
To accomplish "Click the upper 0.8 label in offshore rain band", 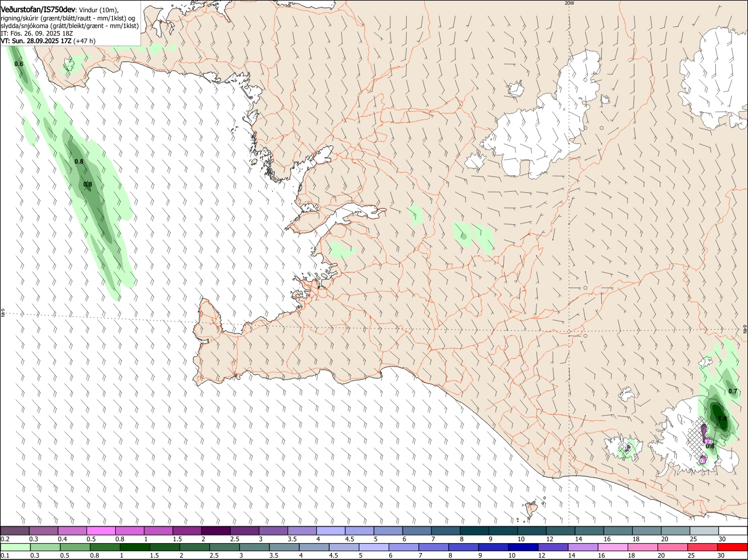I will [79, 161].
